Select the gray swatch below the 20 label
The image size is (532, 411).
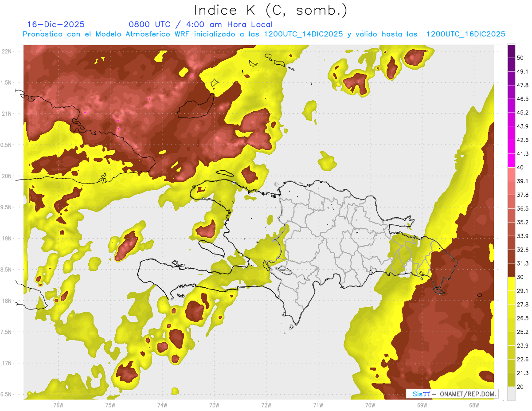(x=511, y=394)
